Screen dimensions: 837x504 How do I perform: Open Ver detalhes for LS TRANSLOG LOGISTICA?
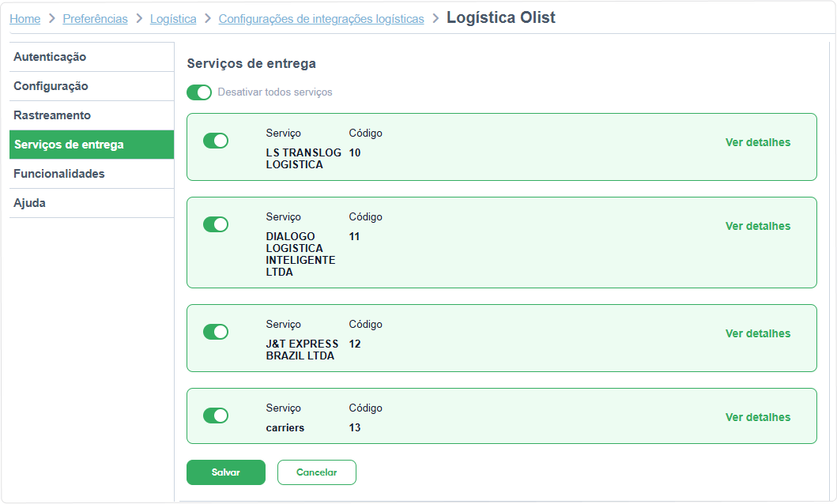click(x=757, y=143)
